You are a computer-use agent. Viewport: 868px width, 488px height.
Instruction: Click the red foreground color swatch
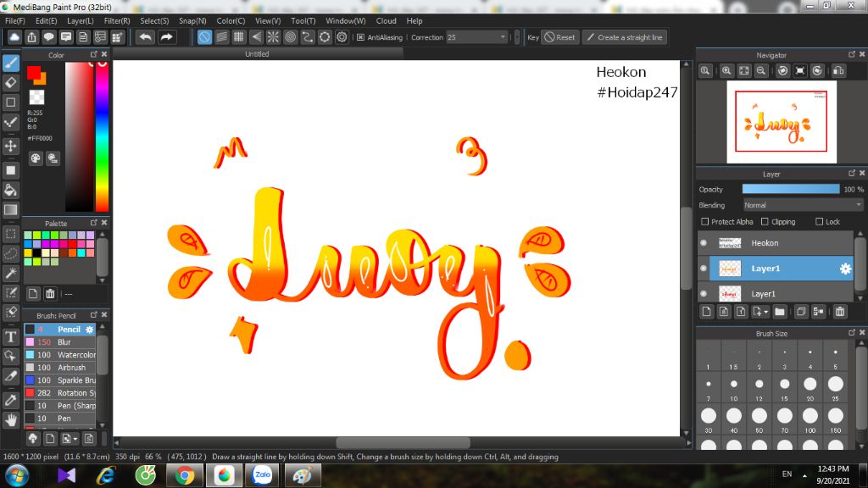pyautogui.click(x=34, y=73)
